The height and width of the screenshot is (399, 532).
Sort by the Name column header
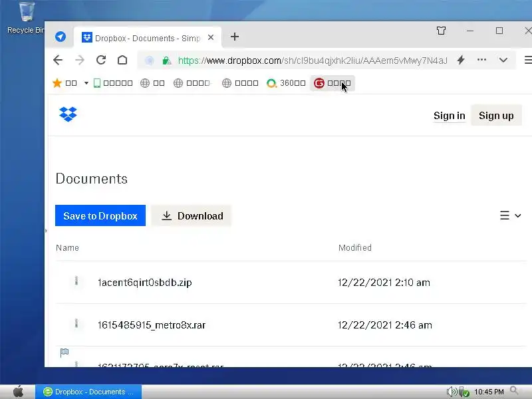coord(68,247)
